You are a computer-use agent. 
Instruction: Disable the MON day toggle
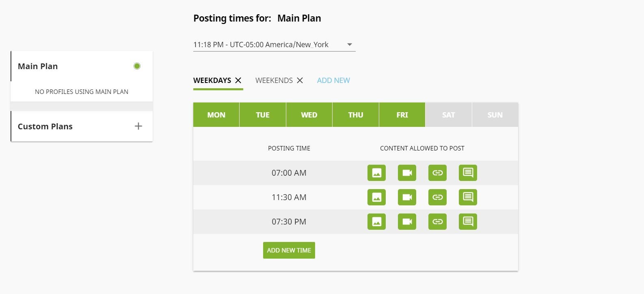(x=216, y=115)
